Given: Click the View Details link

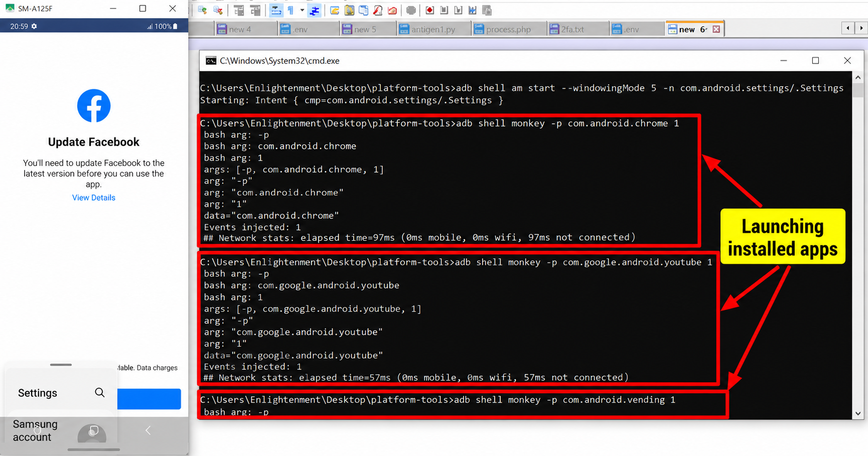Looking at the screenshot, I should click(x=94, y=198).
